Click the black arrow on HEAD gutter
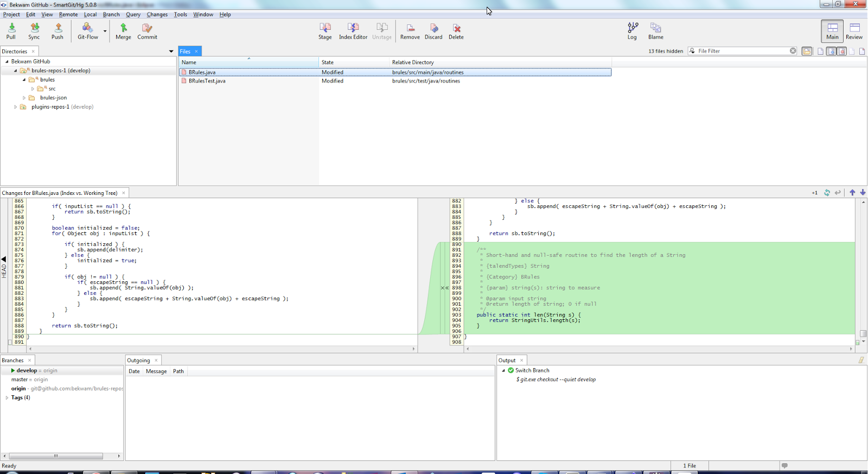Screen dimensions: 868x474 click(4, 259)
